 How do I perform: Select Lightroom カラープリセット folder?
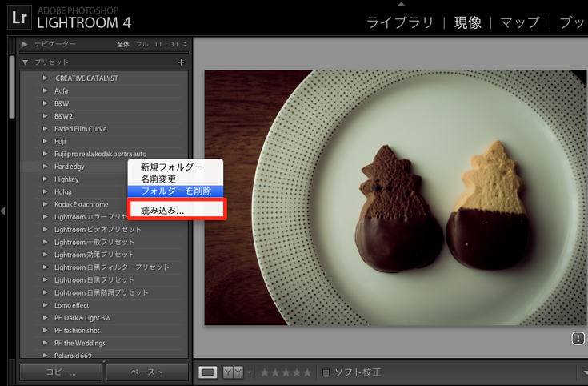click(x=90, y=217)
